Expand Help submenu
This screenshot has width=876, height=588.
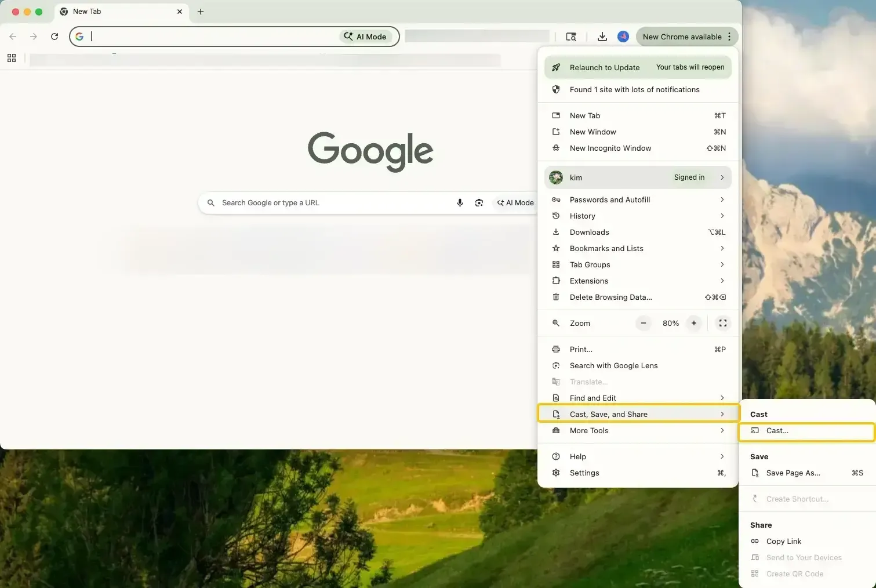pos(638,456)
